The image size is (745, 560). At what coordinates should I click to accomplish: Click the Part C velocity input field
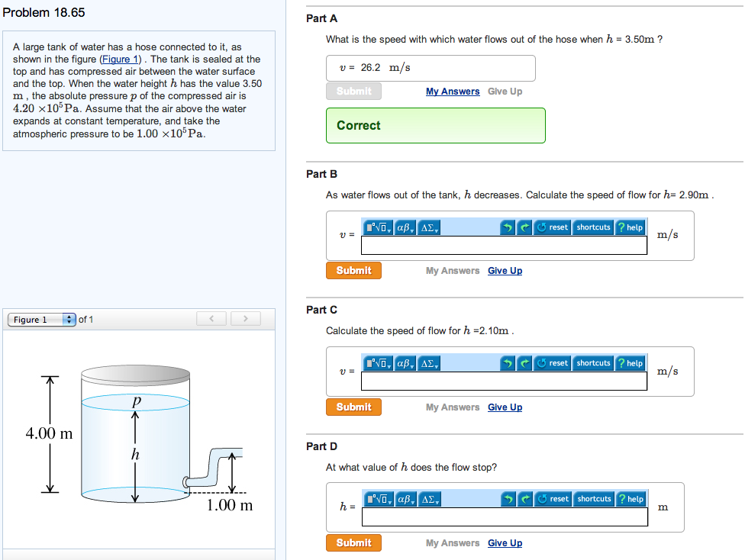tap(504, 381)
